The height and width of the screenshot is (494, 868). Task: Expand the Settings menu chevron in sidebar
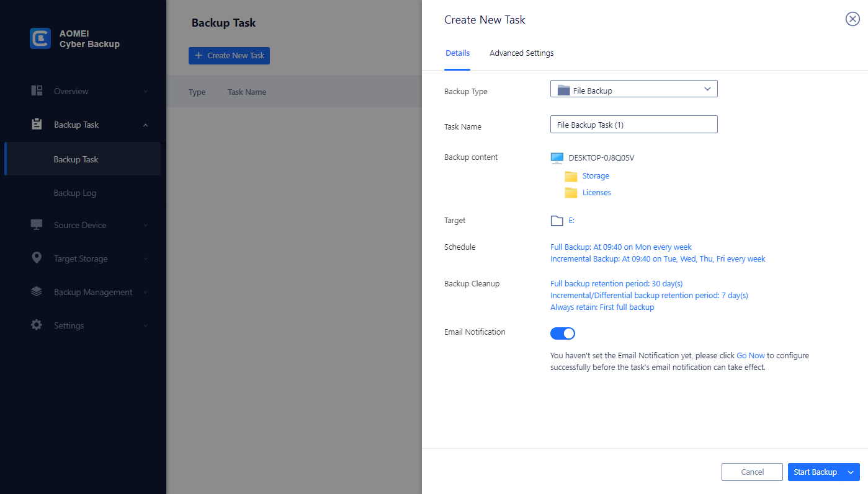point(146,325)
